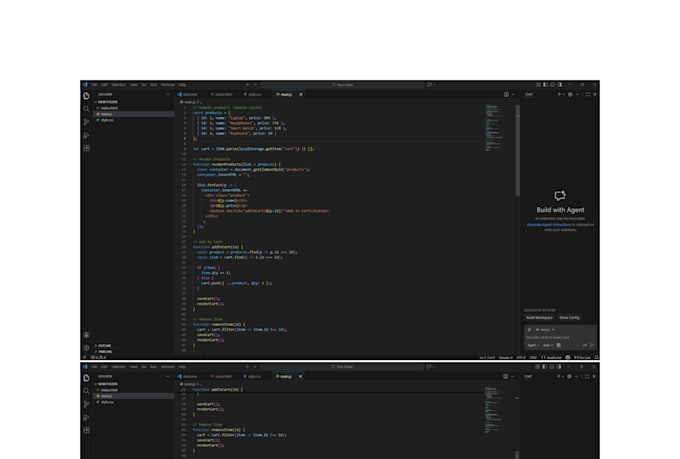Open Source Control in lower VS Code window

tap(86, 404)
